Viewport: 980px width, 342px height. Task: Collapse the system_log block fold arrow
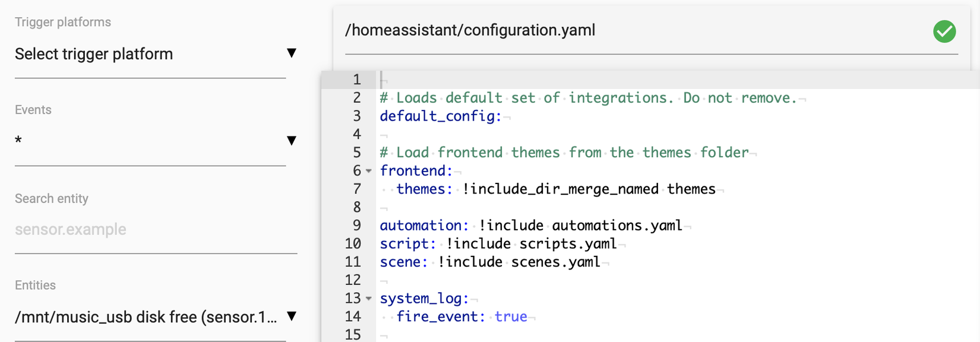coord(369,299)
